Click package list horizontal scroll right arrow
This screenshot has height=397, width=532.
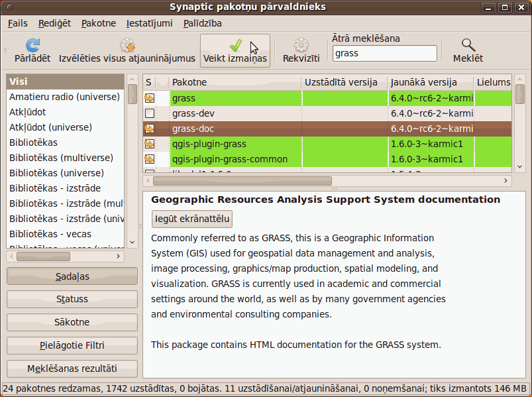pos(505,181)
